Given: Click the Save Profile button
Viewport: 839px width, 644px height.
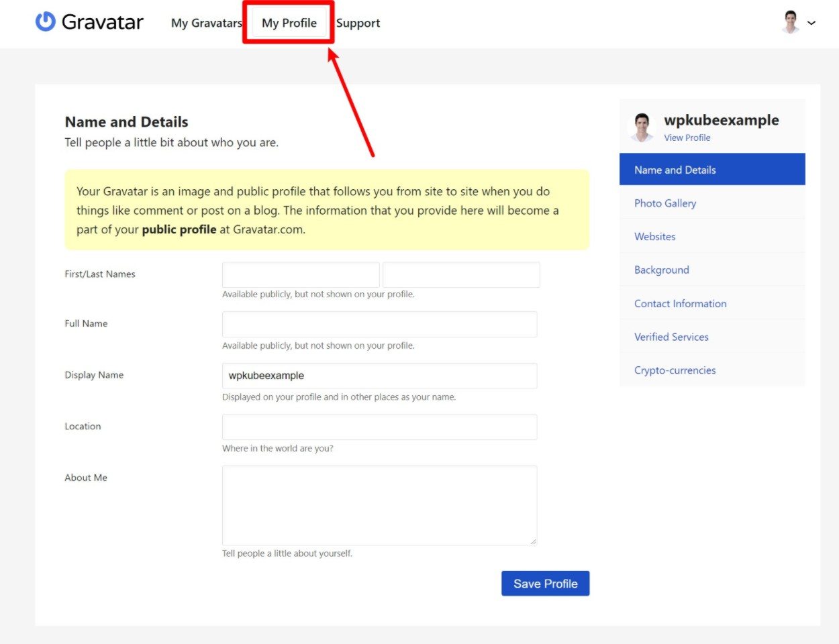Looking at the screenshot, I should pos(545,584).
